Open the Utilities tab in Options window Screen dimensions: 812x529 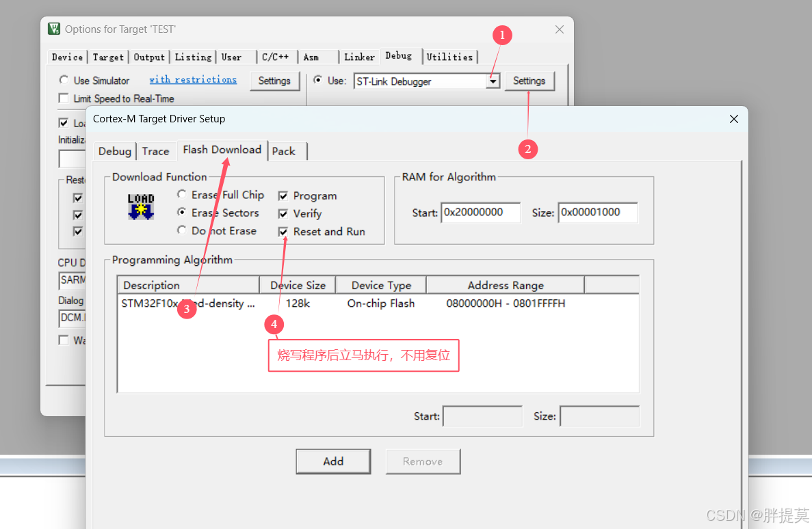449,57
